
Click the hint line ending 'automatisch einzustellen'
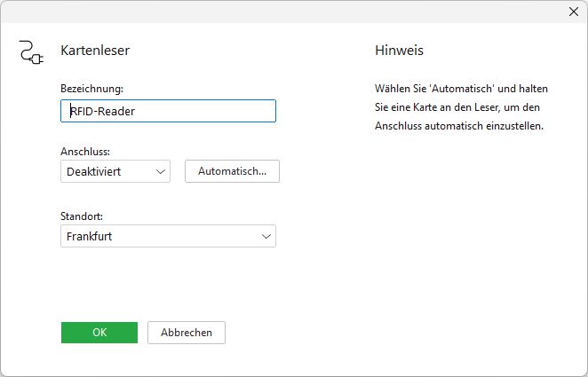coord(459,126)
